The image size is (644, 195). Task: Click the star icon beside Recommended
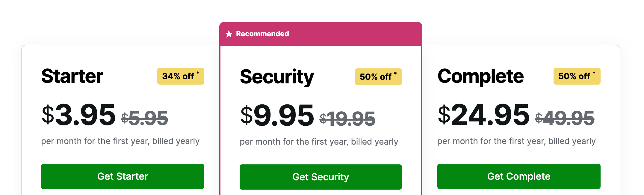coord(229,34)
